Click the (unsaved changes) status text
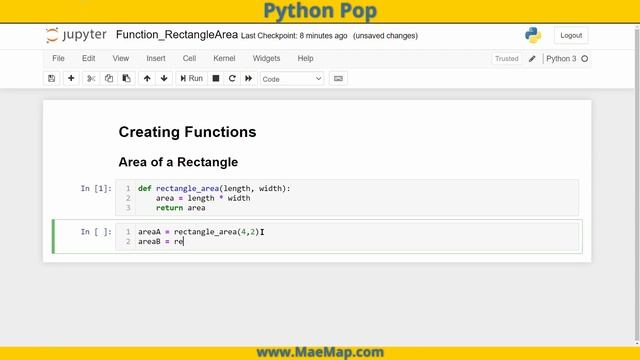 coord(385,36)
